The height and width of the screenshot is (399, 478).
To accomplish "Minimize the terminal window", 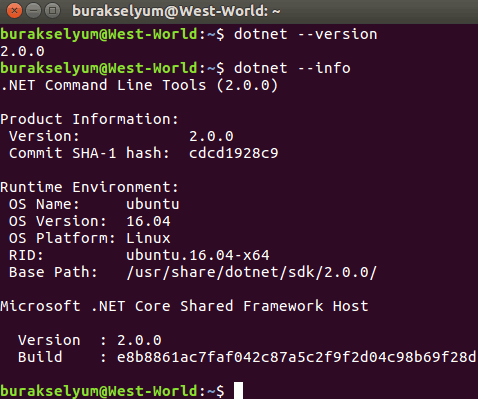I will point(33,11).
